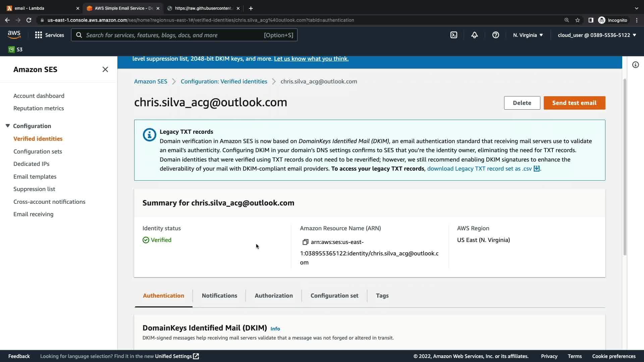This screenshot has width=644, height=362.
Task: Bookmark this page with star icon
Action: (x=577, y=20)
